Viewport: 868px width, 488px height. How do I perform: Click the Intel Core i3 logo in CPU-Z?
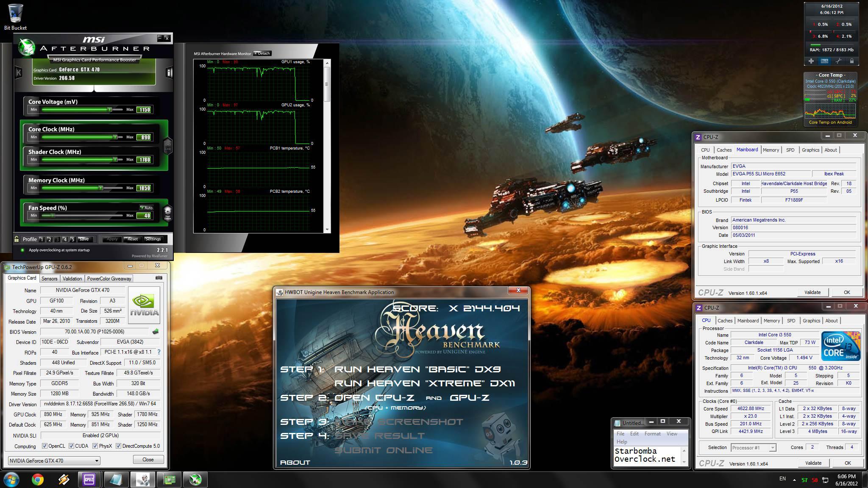841,347
